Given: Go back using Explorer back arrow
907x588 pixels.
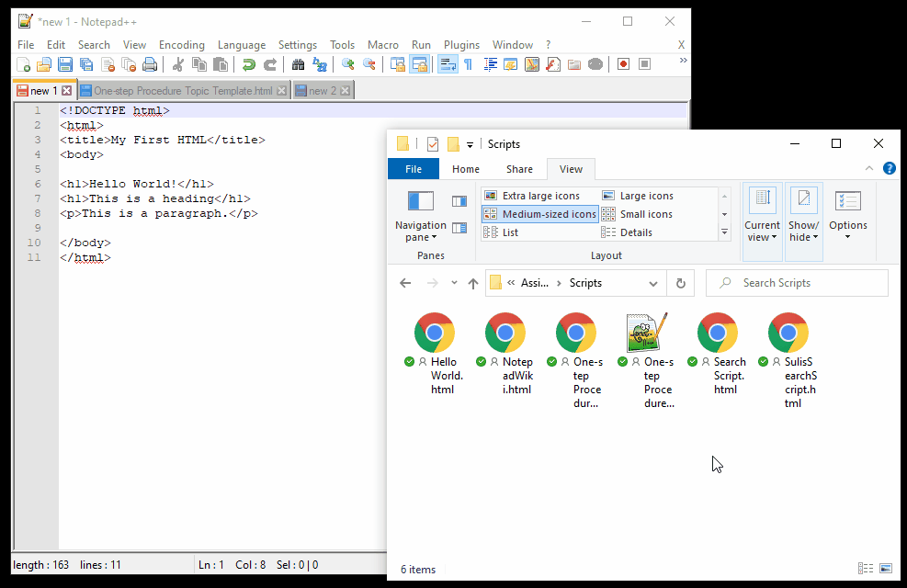Looking at the screenshot, I should [405, 283].
